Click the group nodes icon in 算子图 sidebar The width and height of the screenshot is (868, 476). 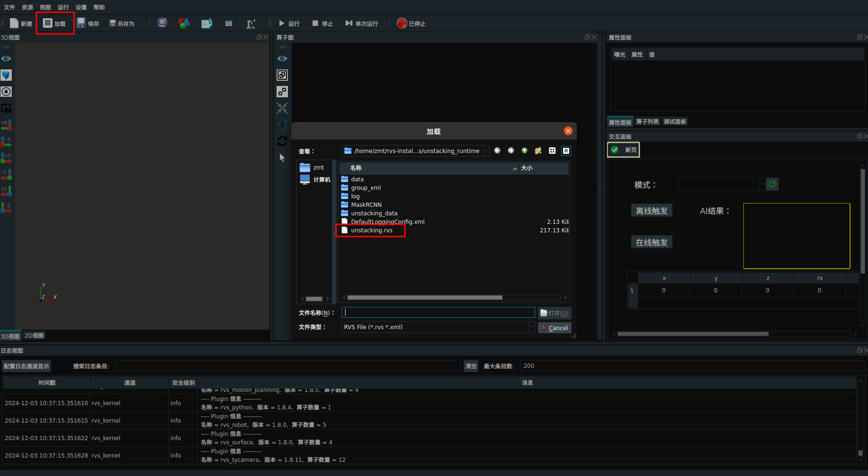click(282, 75)
